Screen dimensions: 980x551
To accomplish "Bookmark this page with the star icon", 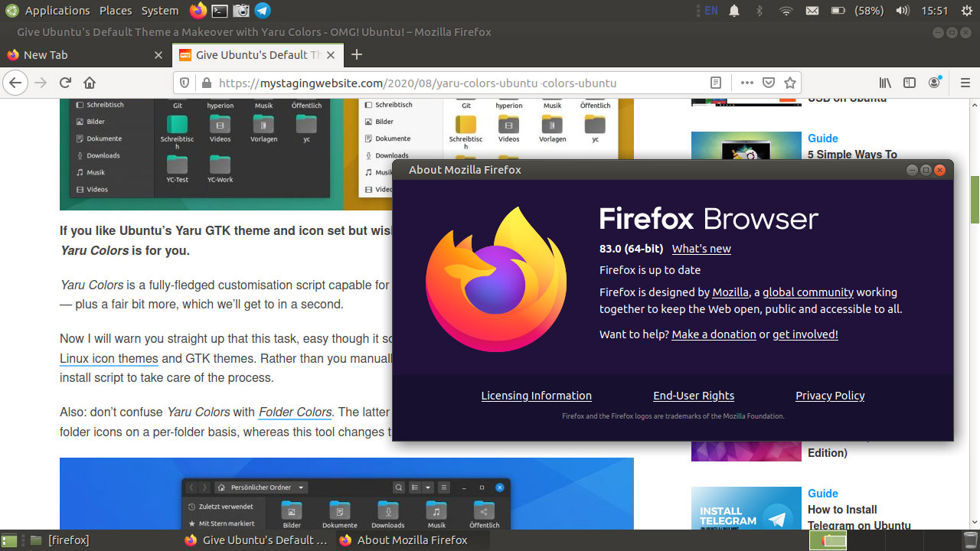I will pyautogui.click(x=790, y=83).
